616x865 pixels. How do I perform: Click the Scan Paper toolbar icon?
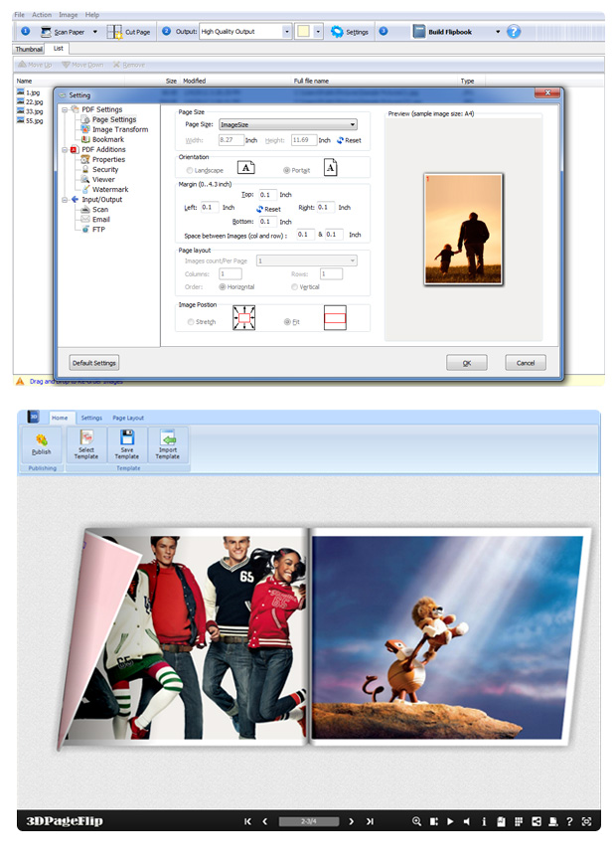[46, 32]
